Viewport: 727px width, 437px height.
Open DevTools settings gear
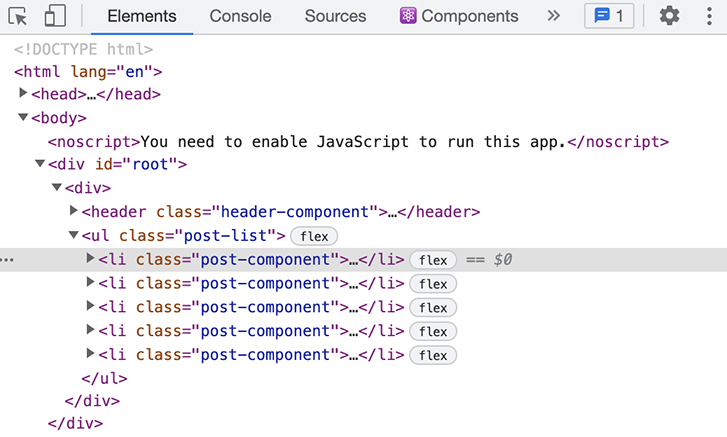tap(669, 16)
